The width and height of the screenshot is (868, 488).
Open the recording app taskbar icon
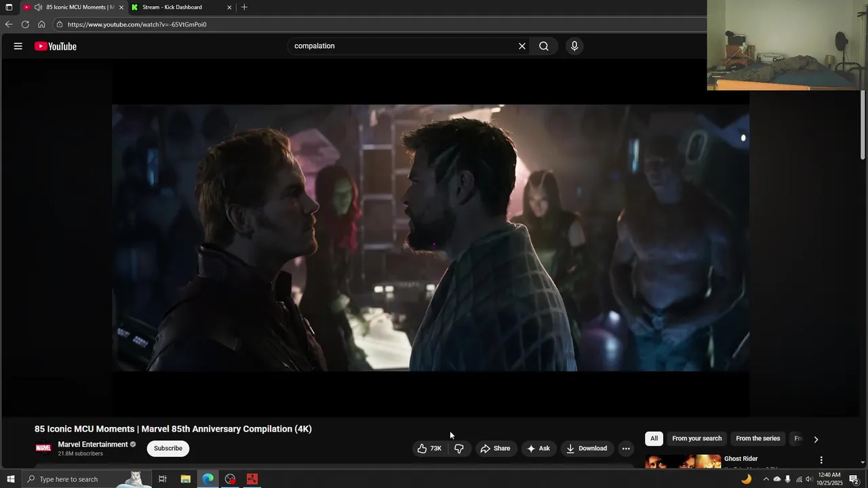230,479
